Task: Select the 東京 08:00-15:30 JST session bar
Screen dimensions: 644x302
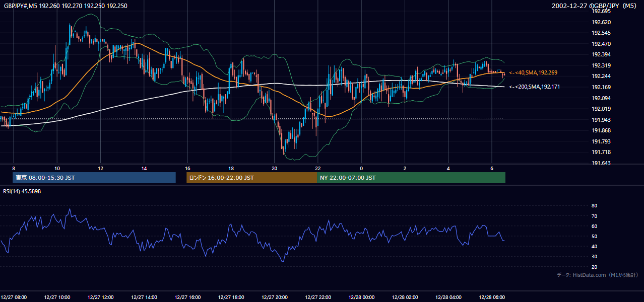Action: tap(94, 178)
